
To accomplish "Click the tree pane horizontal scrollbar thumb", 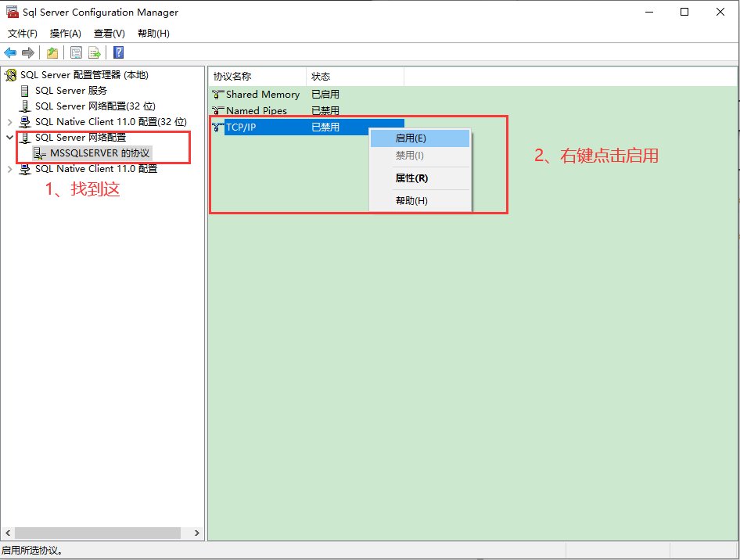I will point(97,533).
